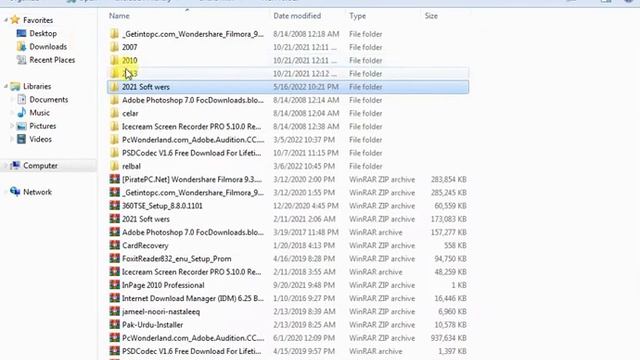
Task: Select the 2007 folder icon
Action: point(115,47)
